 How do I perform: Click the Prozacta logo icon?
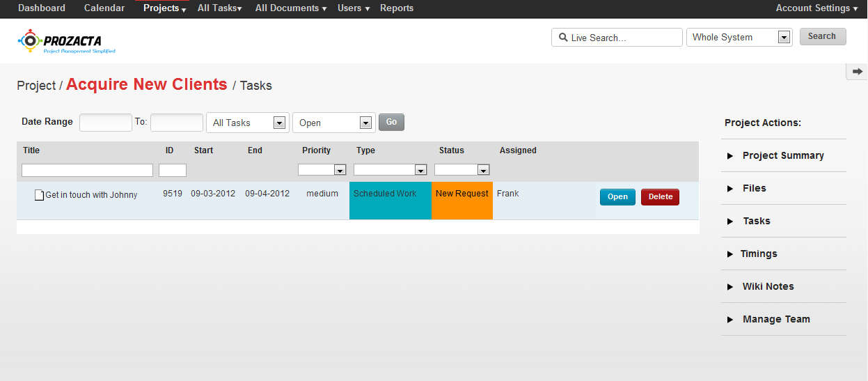[29, 41]
